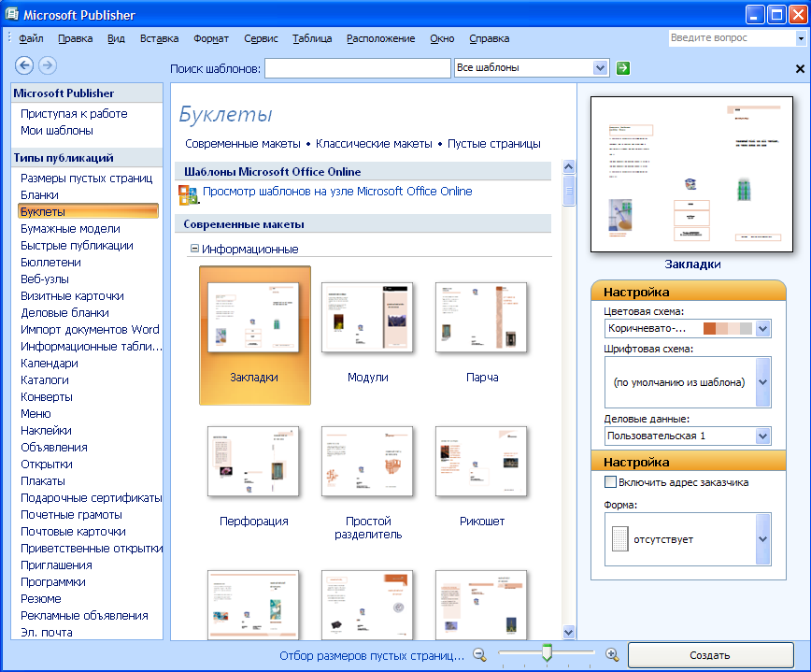
Task: Click the thumbnail zoom slider handle
Action: pyautogui.click(x=547, y=653)
